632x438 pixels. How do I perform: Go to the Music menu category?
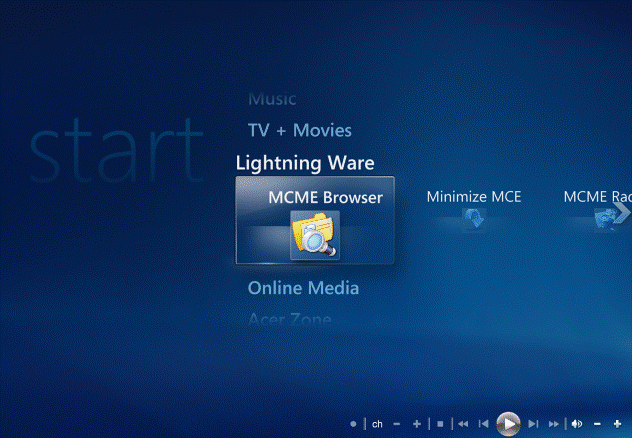[x=272, y=99]
